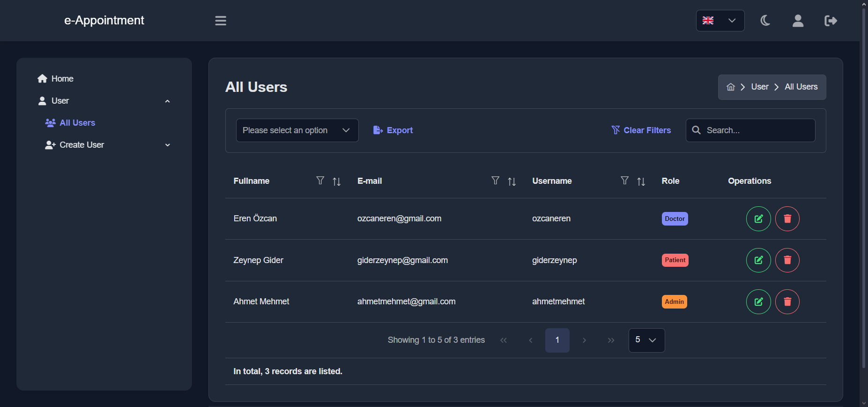Delete the Ahmet Mehmet user record
Image resolution: width=868 pixels, height=407 pixels.
(787, 301)
